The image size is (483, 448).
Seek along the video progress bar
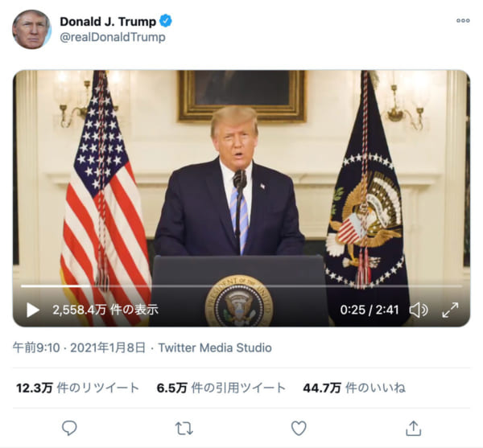[242, 286]
